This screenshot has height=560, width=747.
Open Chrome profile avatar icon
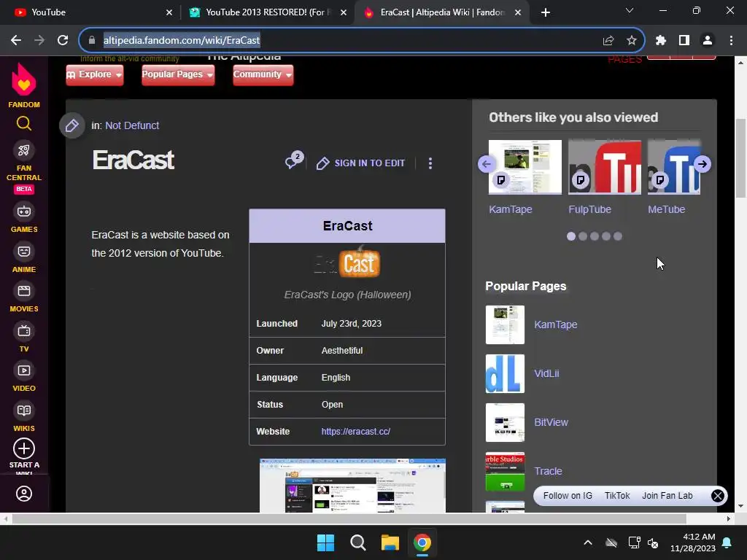pos(708,41)
